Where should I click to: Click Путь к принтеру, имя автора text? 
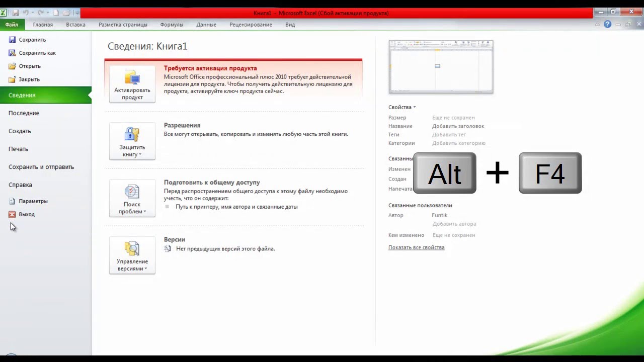(236, 207)
